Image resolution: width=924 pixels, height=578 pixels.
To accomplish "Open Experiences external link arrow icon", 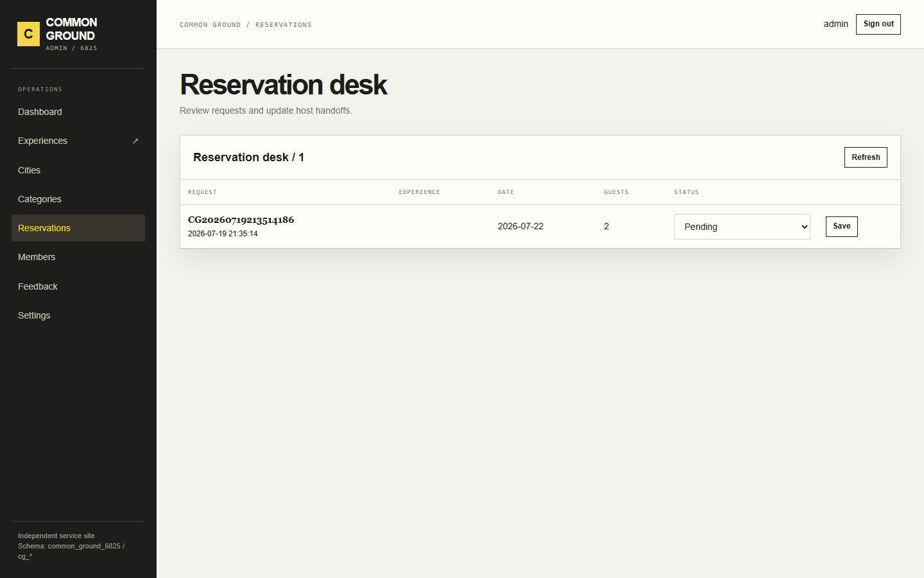I will point(135,141).
